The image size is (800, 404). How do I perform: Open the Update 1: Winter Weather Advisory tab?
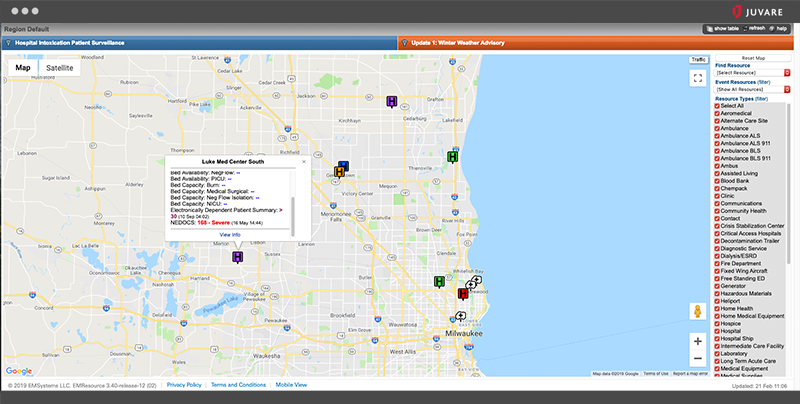[595, 43]
